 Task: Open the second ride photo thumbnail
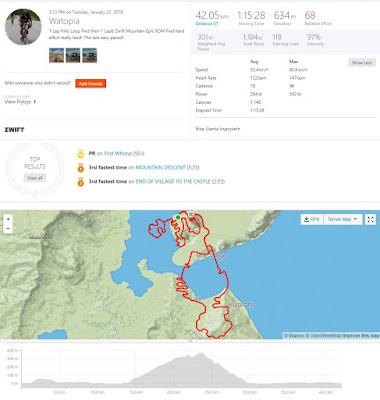point(73,55)
